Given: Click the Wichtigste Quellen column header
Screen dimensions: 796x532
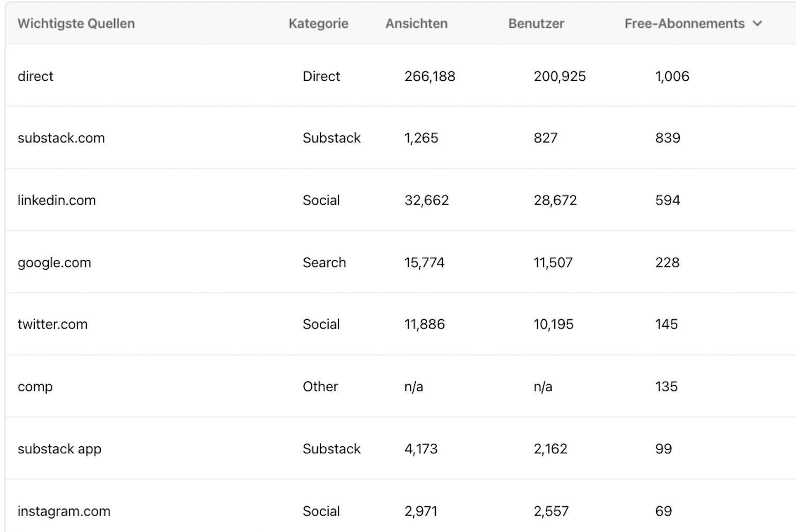Looking at the screenshot, I should coord(76,24).
